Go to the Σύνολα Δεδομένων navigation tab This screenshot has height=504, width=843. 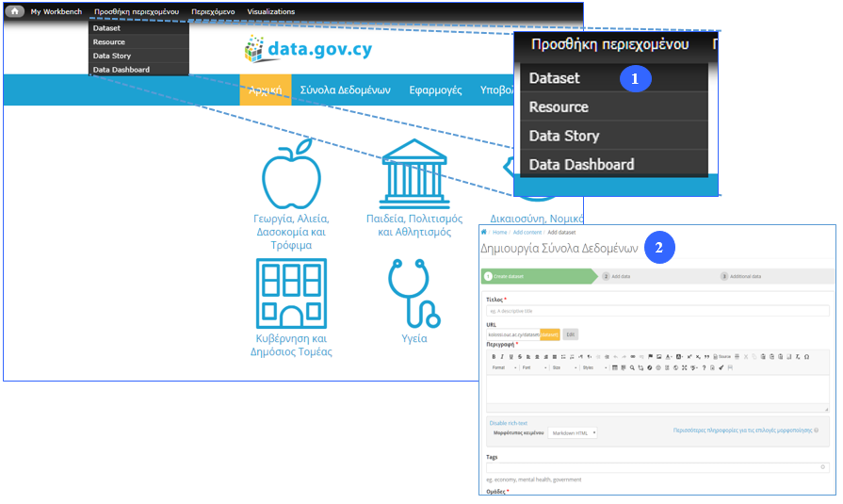coord(345,90)
